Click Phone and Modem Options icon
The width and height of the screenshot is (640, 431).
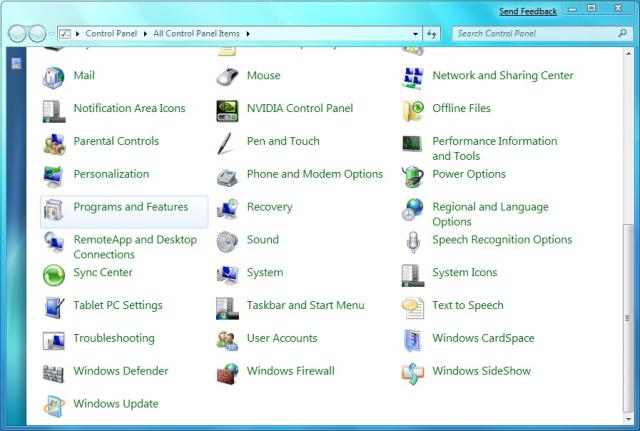(x=227, y=177)
